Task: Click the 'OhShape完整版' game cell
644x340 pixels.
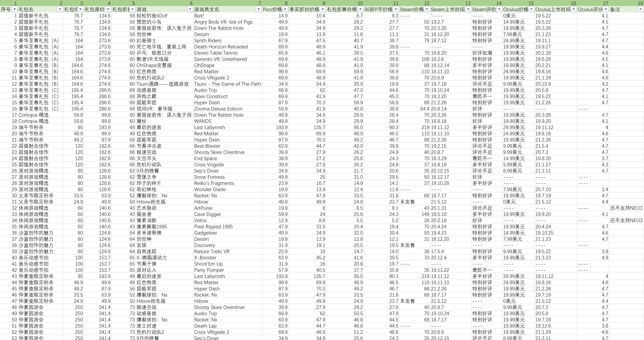Action: point(164,65)
